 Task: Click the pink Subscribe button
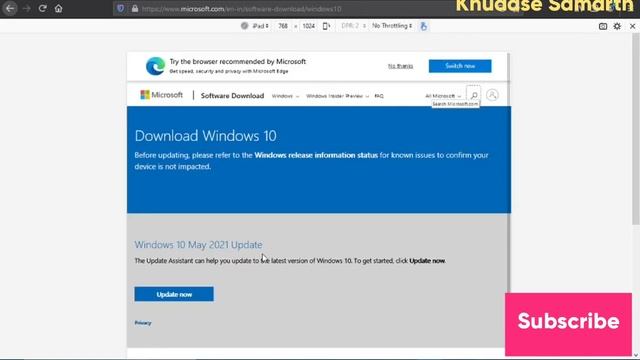pyautogui.click(x=568, y=324)
